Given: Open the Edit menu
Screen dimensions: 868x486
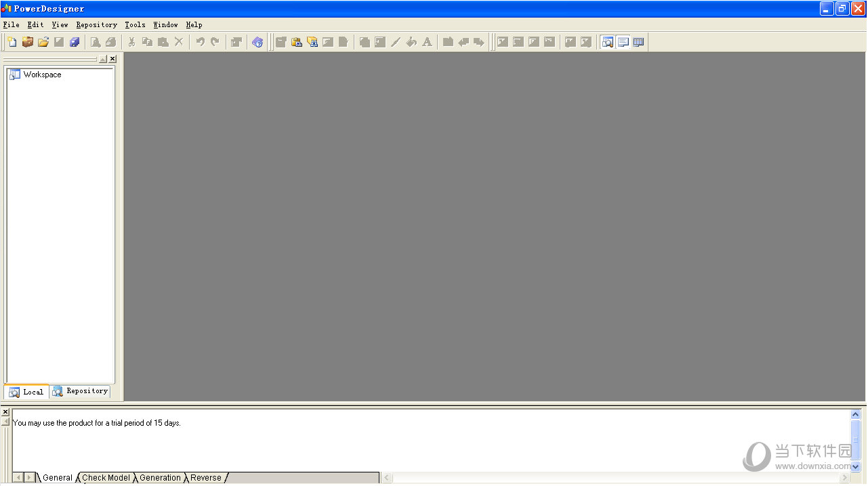Looking at the screenshot, I should [x=35, y=24].
